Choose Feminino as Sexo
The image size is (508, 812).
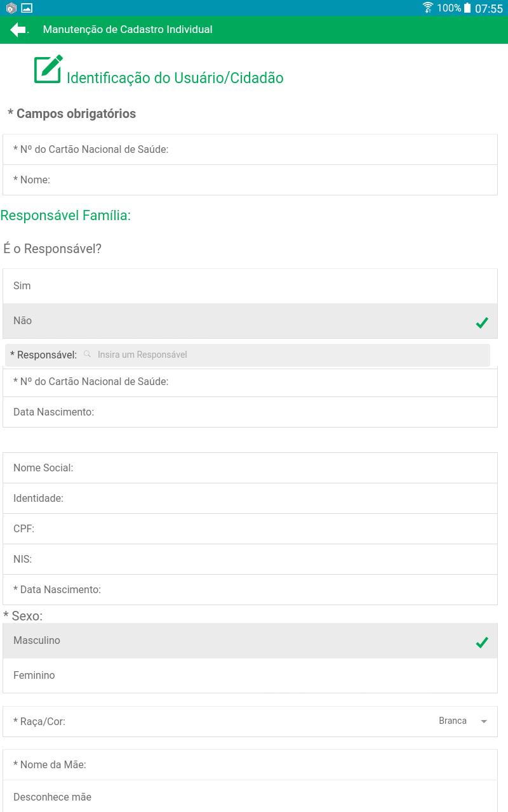[x=250, y=675]
